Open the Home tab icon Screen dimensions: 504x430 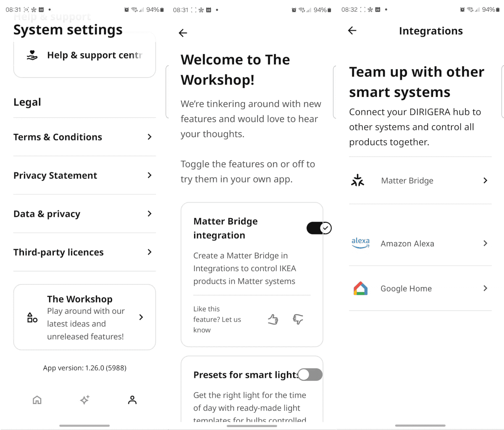coord(37,400)
